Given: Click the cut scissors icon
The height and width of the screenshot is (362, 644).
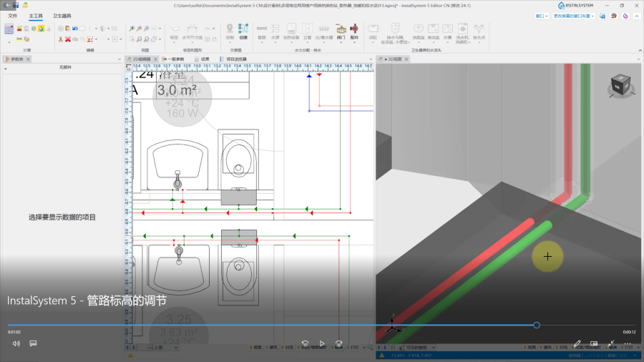Looking at the screenshot, I should click(61, 39).
